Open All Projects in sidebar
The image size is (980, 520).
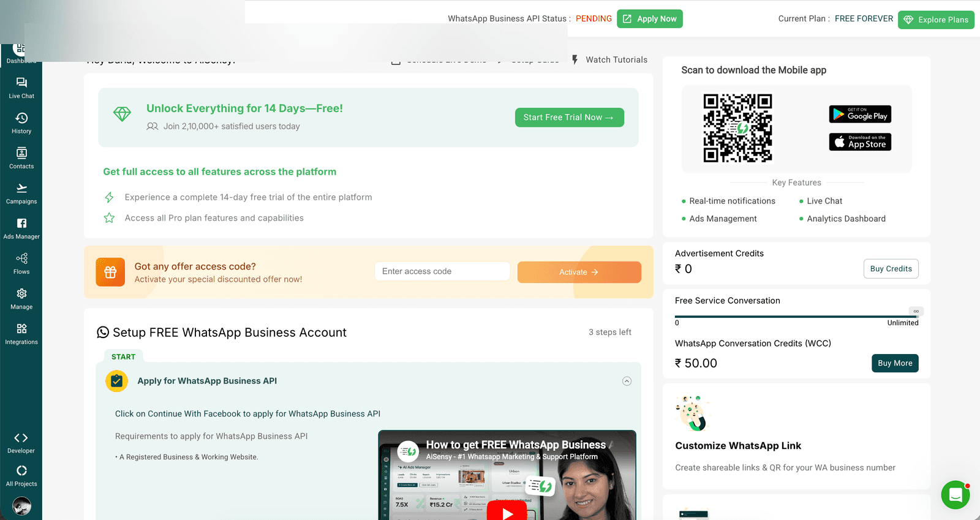click(x=21, y=476)
